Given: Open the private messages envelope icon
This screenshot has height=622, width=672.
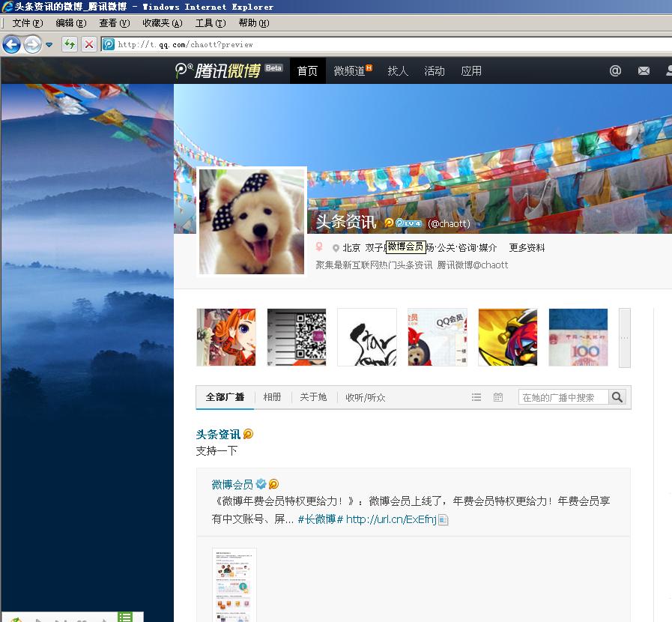Looking at the screenshot, I should (644, 70).
